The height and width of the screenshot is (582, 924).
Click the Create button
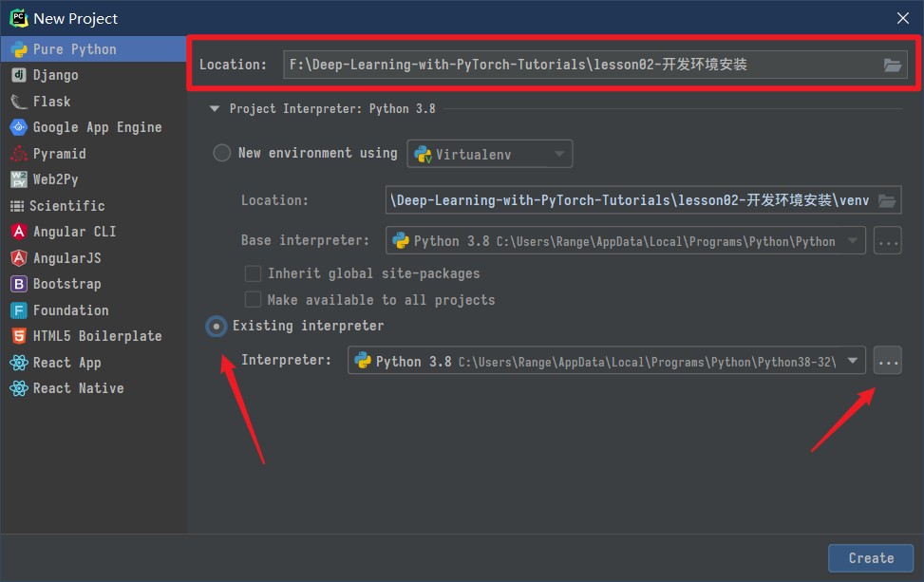871,558
